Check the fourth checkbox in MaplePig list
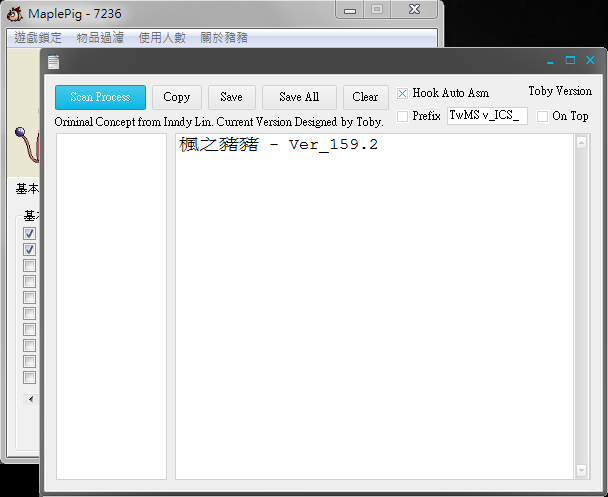The height and width of the screenshot is (497, 608). [x=29, y=281]
